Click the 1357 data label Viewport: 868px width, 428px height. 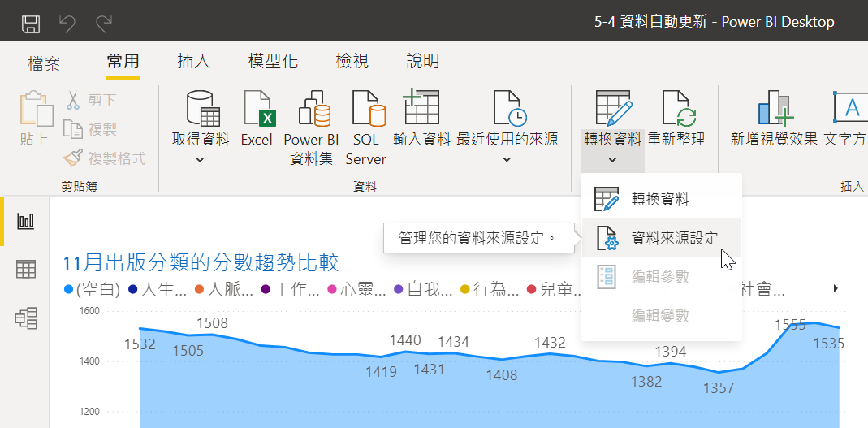click(719, 389)
